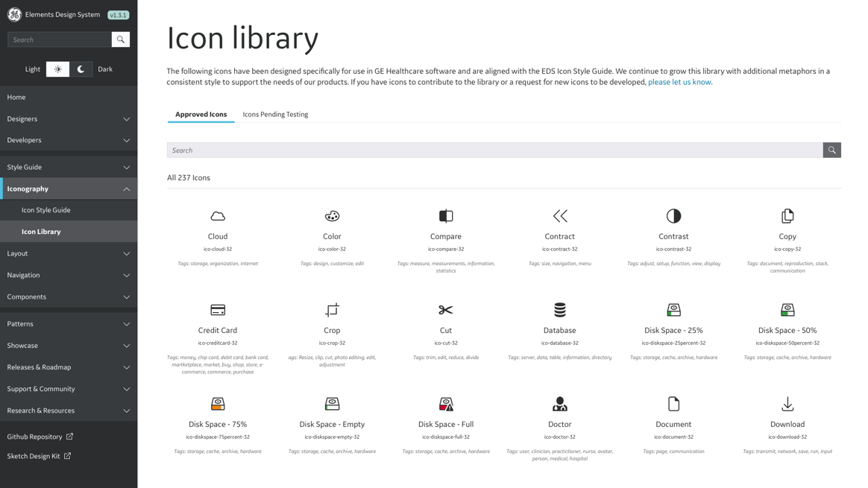The image size is (868, 488).
Task: Select the Download icon
Action: [787, 404]
